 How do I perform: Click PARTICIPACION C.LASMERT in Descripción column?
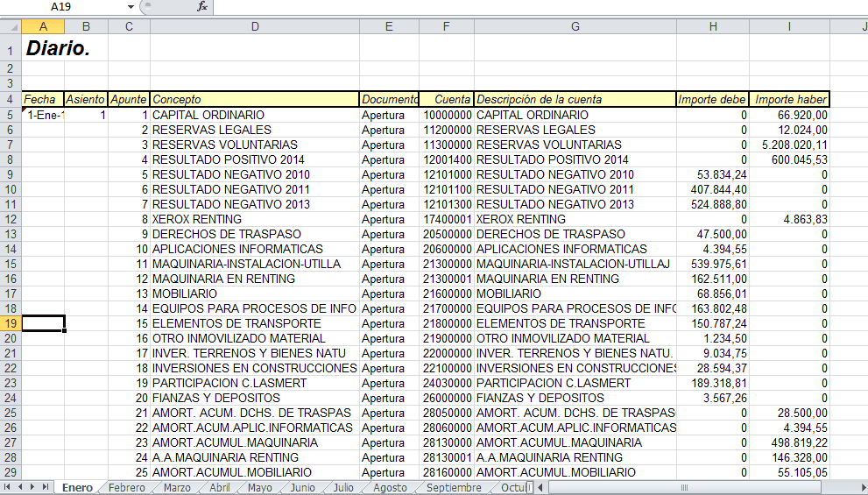pyautogui.click(x=575, y=383)
